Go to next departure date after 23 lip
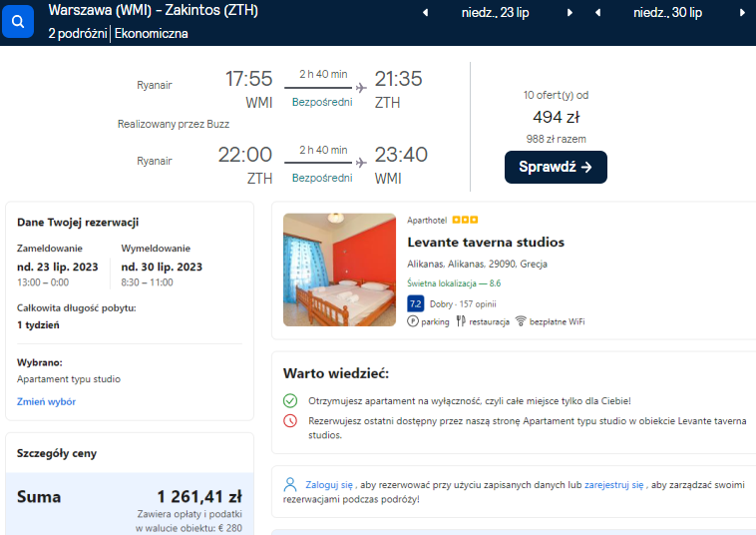756x535 pixels. pos(569,13)
